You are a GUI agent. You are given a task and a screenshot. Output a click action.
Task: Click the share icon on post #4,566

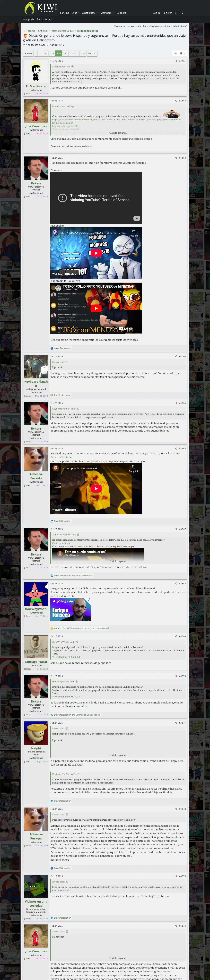tap(176, 449)
